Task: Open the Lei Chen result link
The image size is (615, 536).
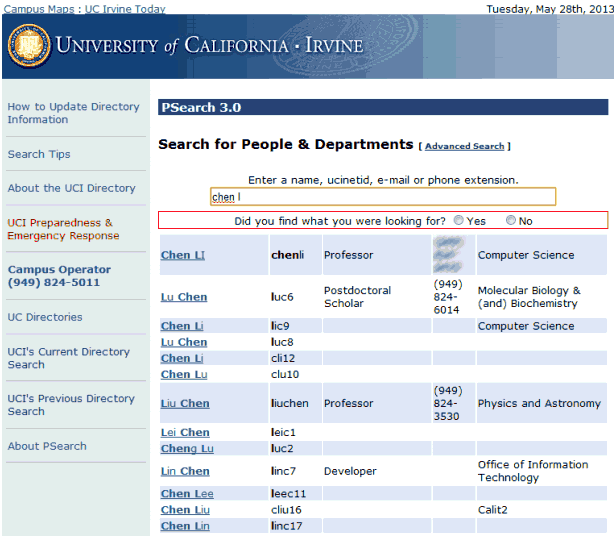Action: tap(185, 432)
